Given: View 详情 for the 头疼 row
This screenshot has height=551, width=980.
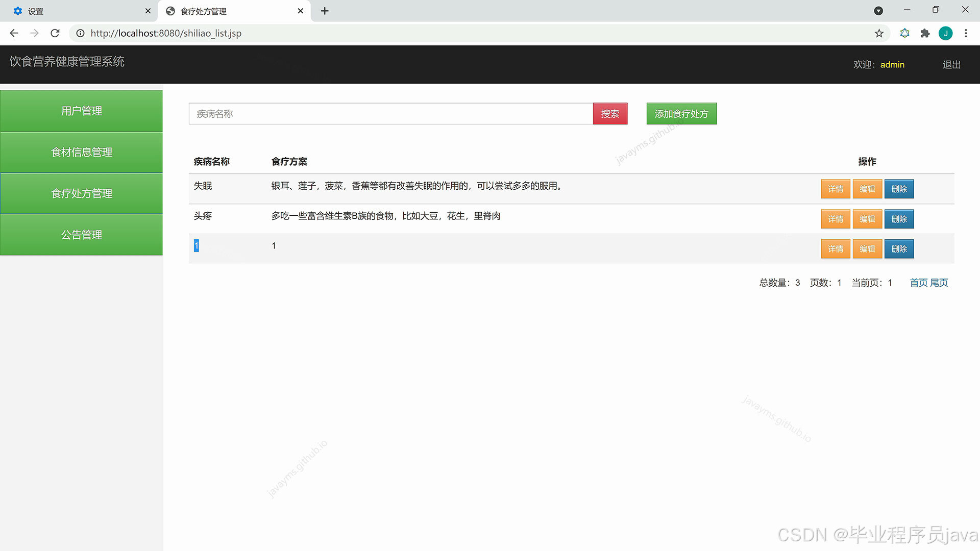Looking at the screenshot, I should pos(836,219).
